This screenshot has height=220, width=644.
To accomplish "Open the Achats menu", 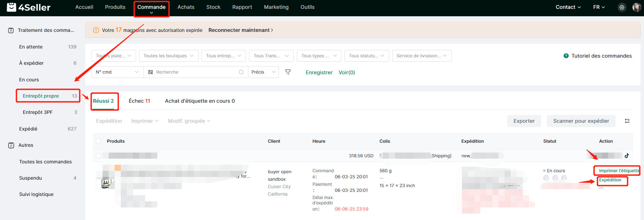I will pos(186,7).
